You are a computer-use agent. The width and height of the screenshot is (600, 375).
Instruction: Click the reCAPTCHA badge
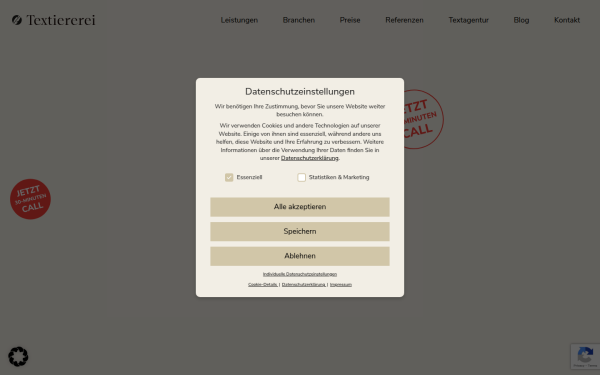(x=585, y=357)
